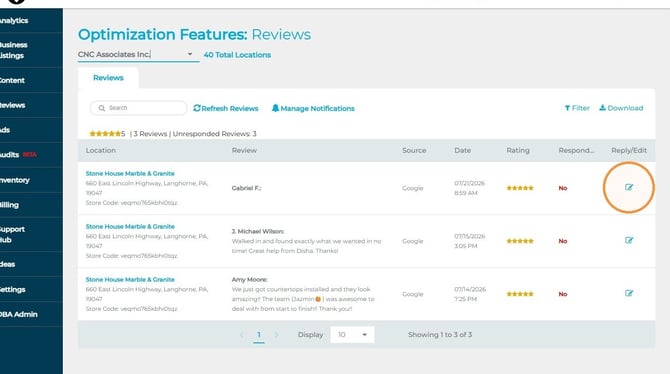The height and width of the screenshot is (374, 670).
Task: Select the Reviews tab
Action: point(108,78)
